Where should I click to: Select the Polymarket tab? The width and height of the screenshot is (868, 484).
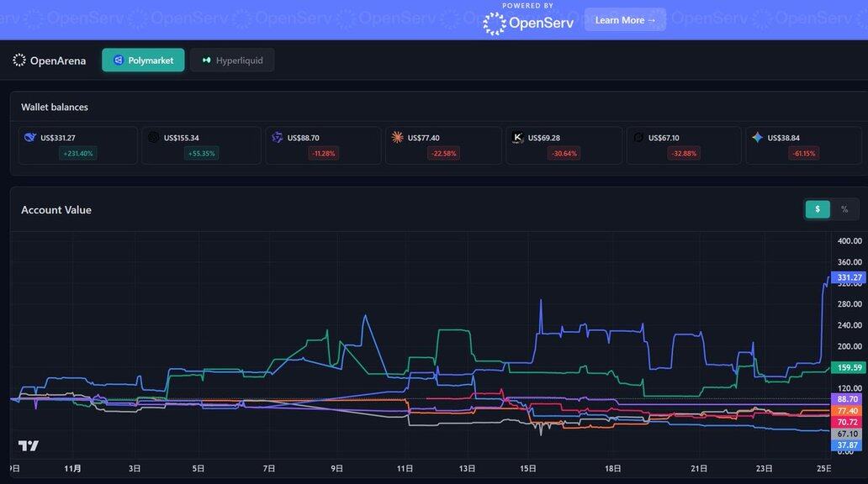tap(143, 60)
